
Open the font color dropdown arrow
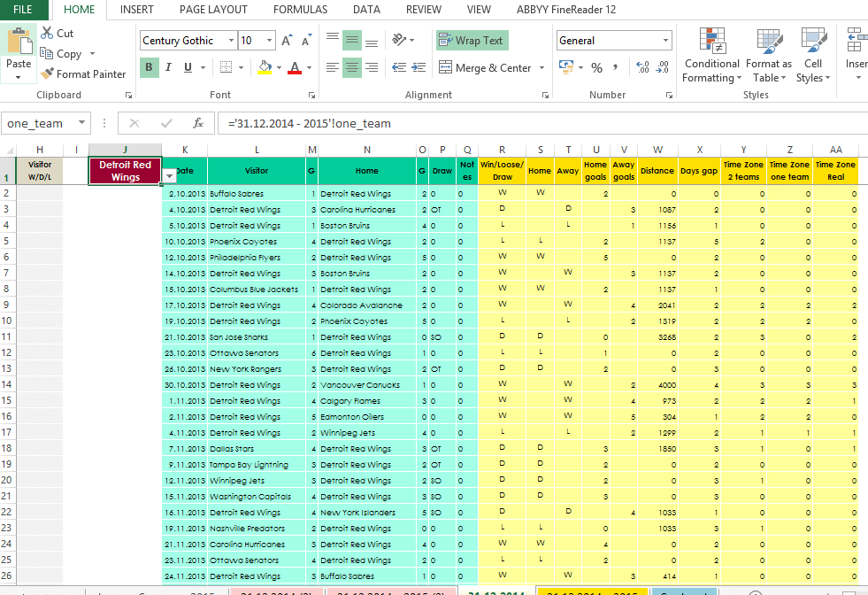coord(309,68)
